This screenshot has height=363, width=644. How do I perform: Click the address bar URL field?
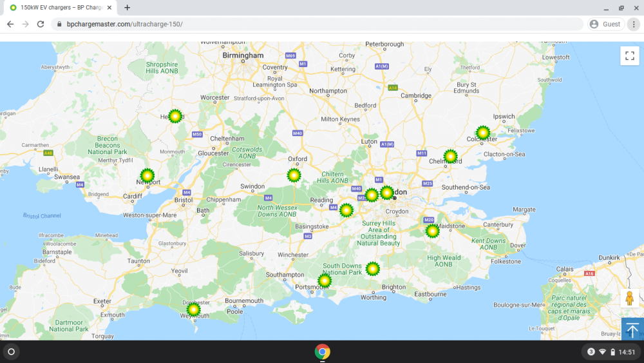coord(317,25)
